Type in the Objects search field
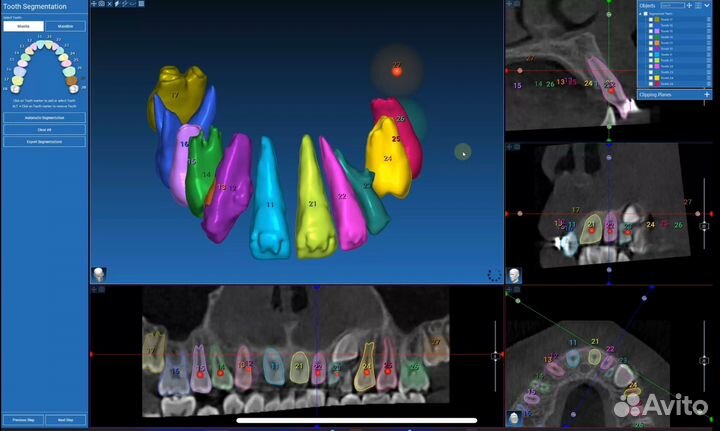 point(670,5)
